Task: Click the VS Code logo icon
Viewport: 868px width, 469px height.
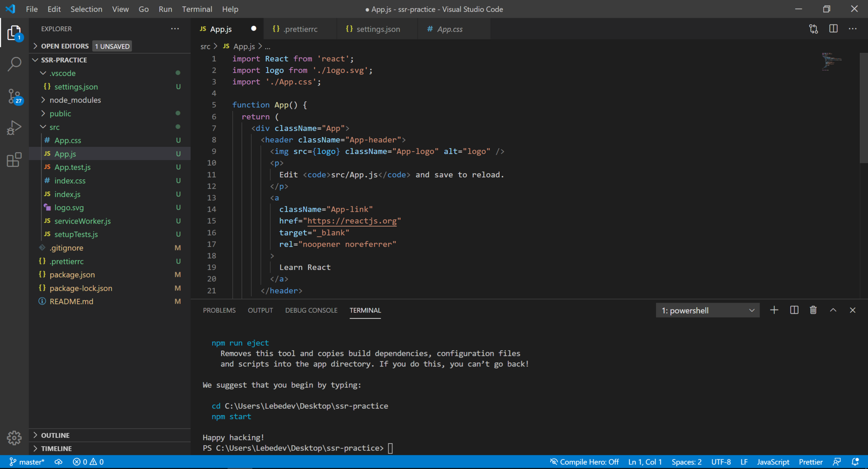Action: pos(10,9)
